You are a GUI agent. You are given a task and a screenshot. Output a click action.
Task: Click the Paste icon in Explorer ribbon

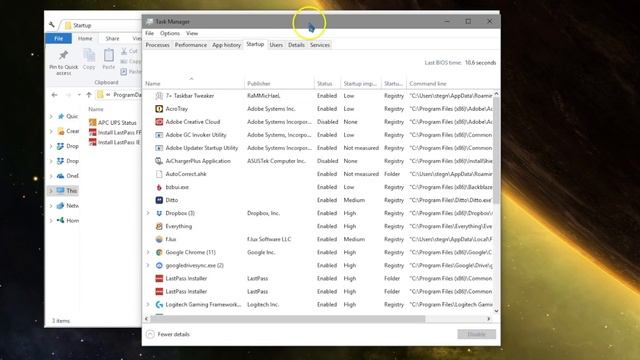109,55
